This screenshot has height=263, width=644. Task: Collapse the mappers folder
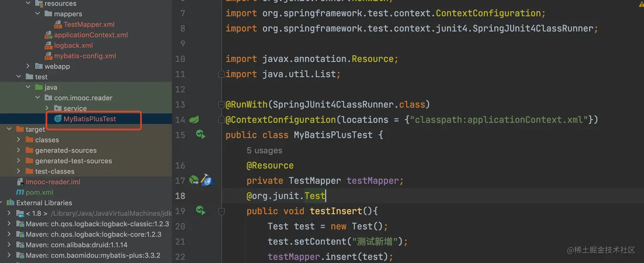[37, 14]
